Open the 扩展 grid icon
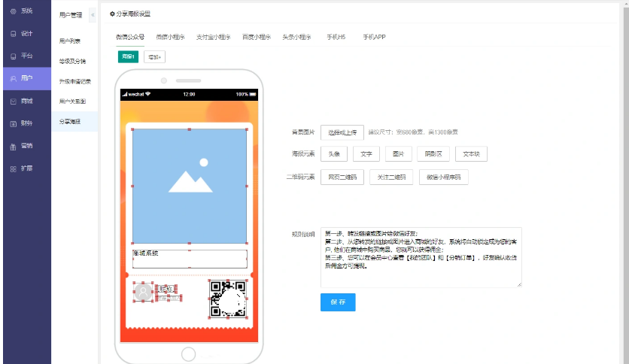Image resolution: width=629 pixels, height=364 pixels. (x=14, y=168)
